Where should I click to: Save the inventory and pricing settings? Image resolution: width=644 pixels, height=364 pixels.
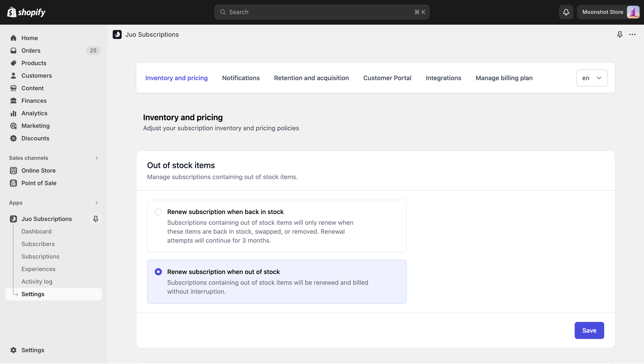[589, 330]
